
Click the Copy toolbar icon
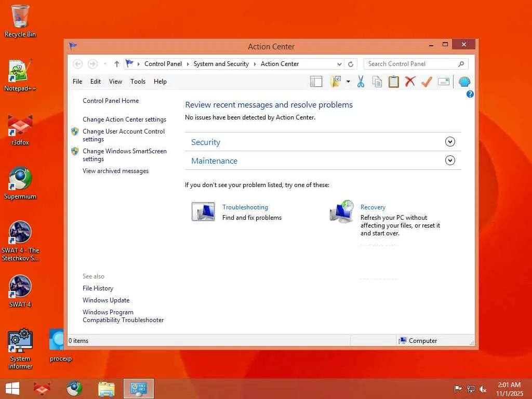(377, 82)
